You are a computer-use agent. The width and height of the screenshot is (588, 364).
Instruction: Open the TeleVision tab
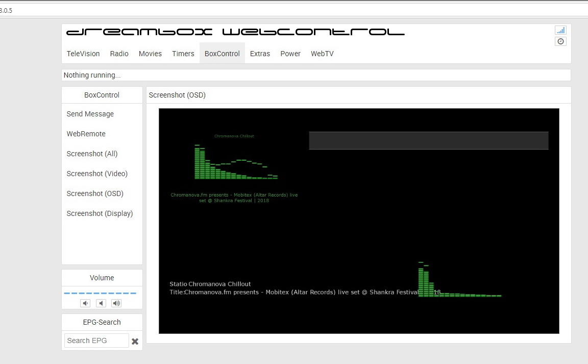click(x=83, y=54)
